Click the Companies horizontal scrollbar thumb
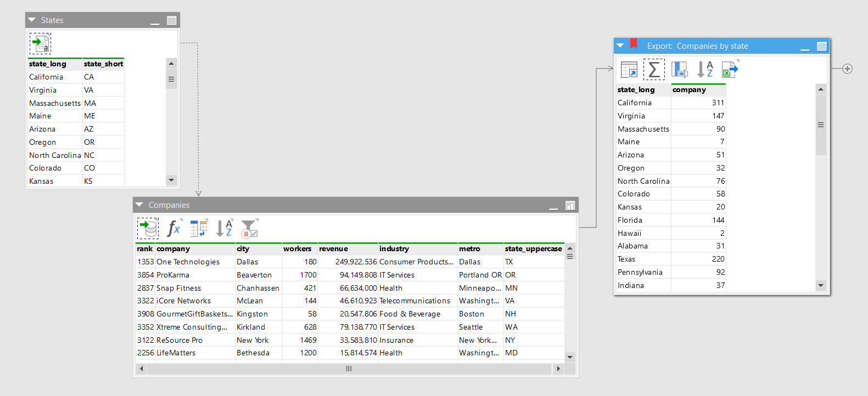Screen dimensions: 868x396 pyautogui.click(x=349, y=369)
